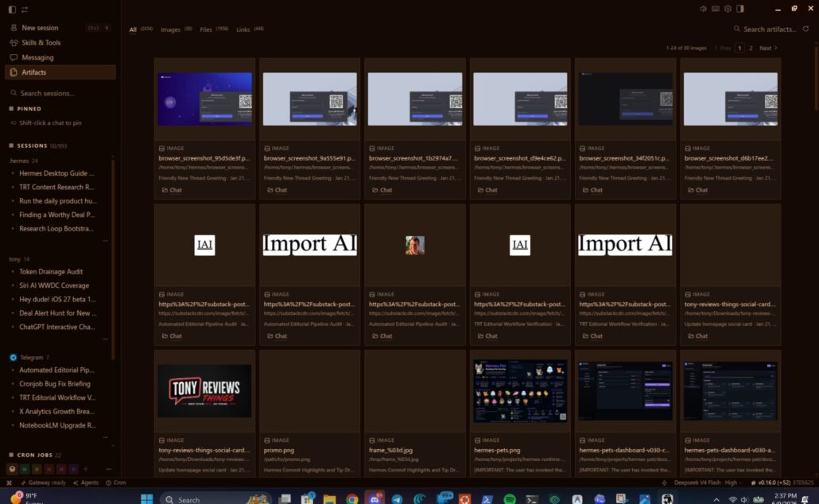This screenshot has width=819, height=504.
Task: Open browser_screenshot_95d5de3f thumbnail
Action: tap(205, 99)
